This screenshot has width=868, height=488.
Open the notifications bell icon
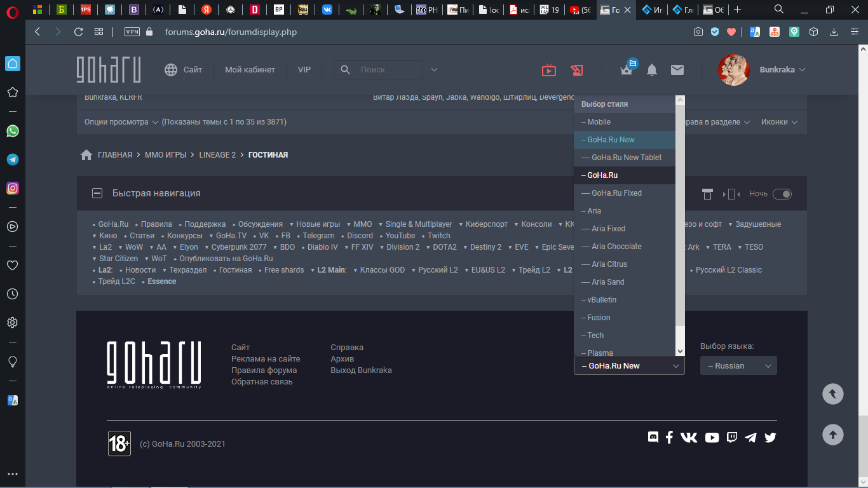pos(652,70)
